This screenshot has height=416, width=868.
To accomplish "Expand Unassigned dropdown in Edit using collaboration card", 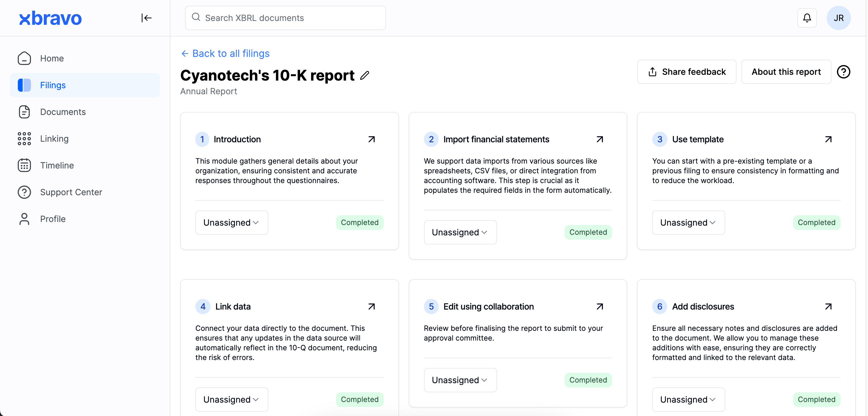I will (460, 380).
